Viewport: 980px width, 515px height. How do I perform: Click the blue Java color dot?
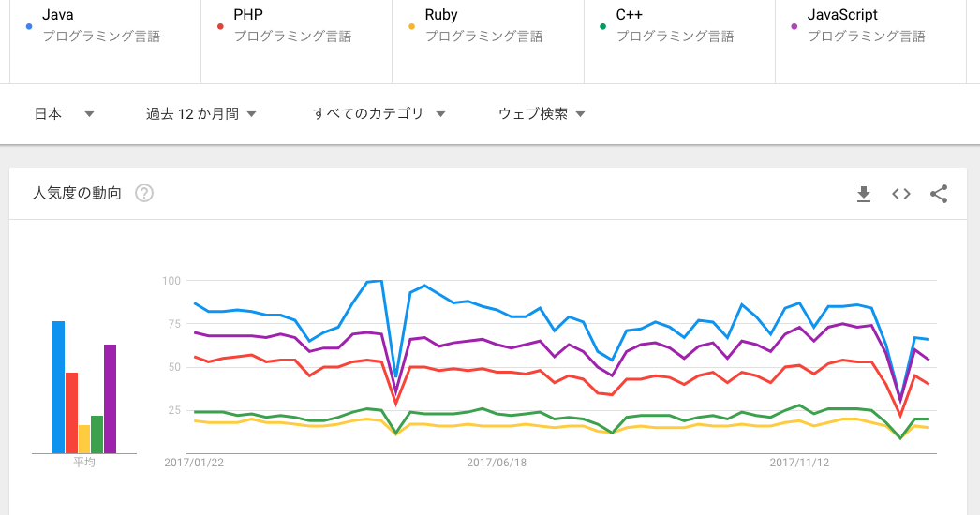[30, 26]
